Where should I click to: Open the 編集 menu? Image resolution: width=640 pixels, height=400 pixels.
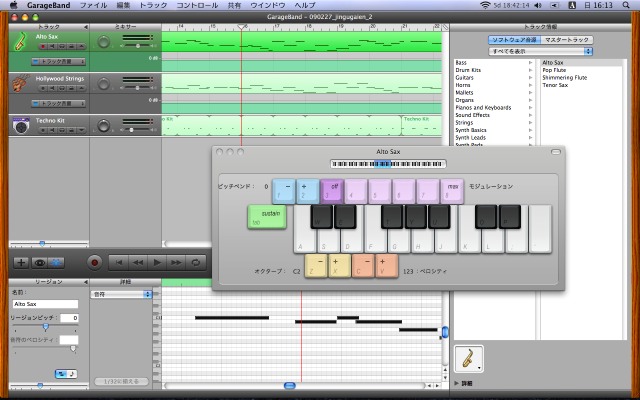coord(123,5)
